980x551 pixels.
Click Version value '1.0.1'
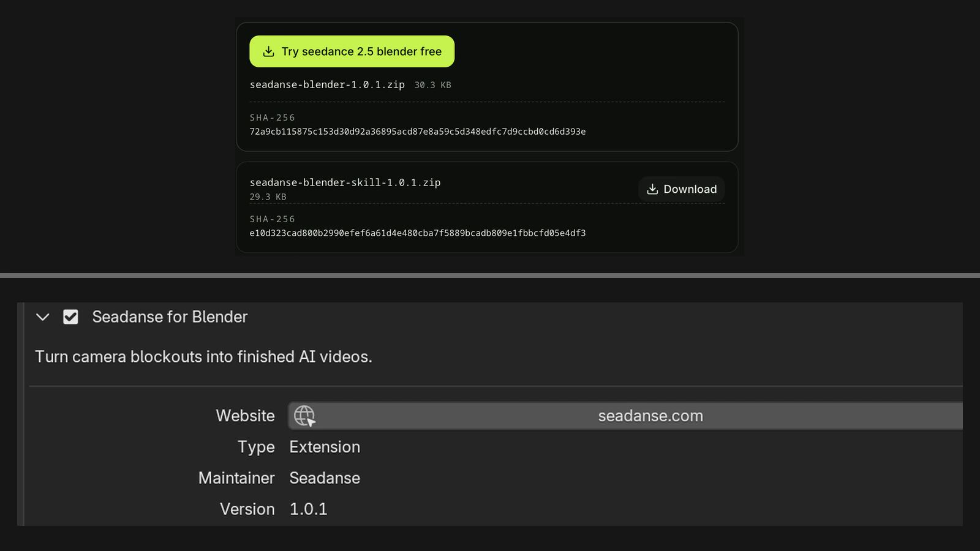coord(308,509)
